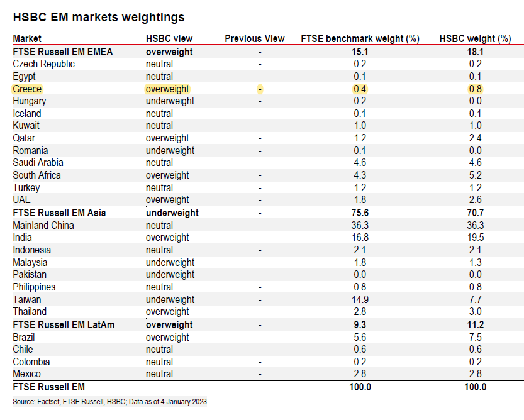Click the 'Market' column header
This screenshot has width=524, height=420.
27,38
